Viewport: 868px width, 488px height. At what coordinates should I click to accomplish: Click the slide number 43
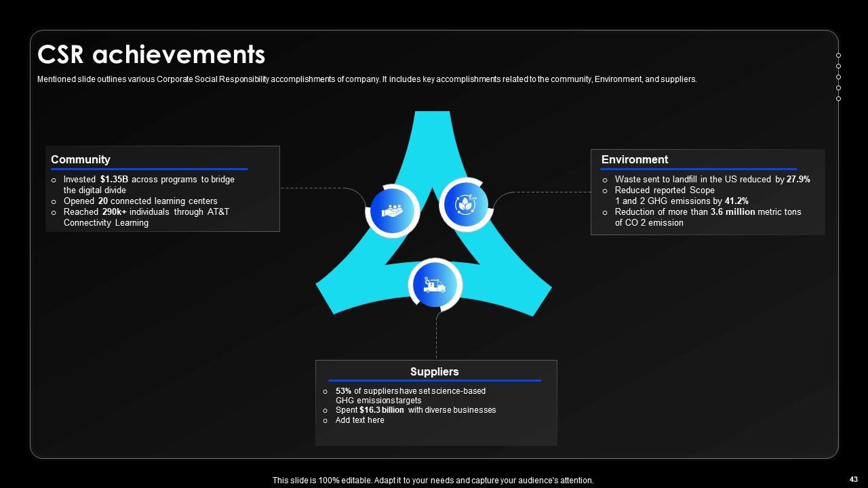tap(854, 480)
